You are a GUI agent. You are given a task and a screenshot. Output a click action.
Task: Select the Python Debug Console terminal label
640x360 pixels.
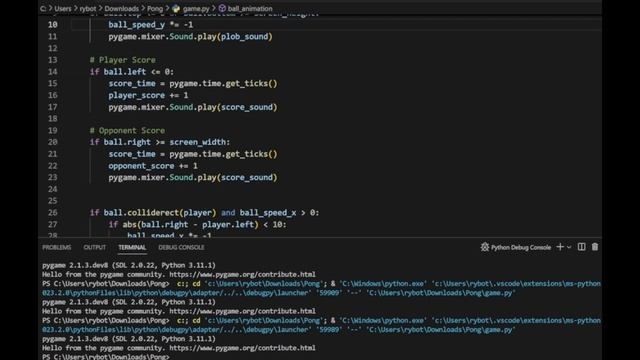coord(521,247)
